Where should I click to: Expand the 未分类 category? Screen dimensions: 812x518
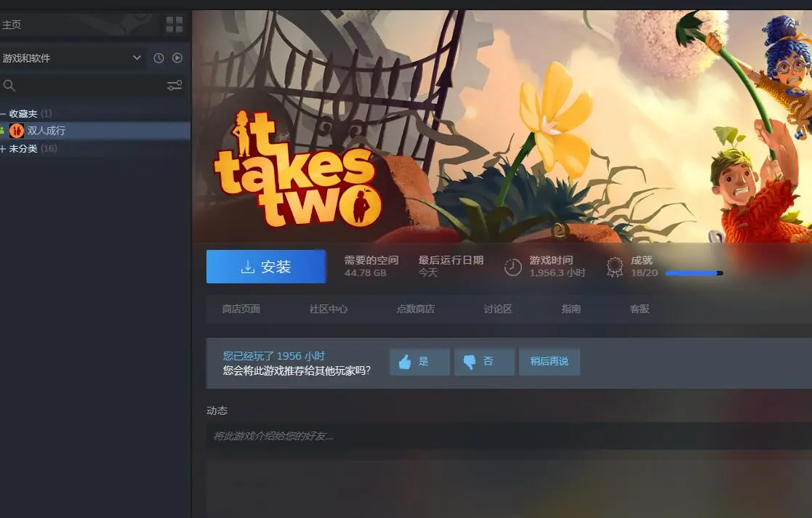click(3, 149)
